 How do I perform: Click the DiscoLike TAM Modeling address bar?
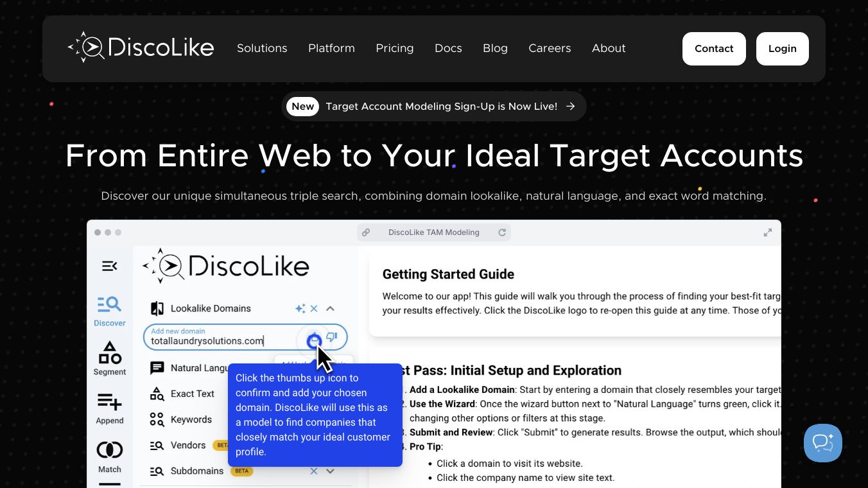coord(434,232)
